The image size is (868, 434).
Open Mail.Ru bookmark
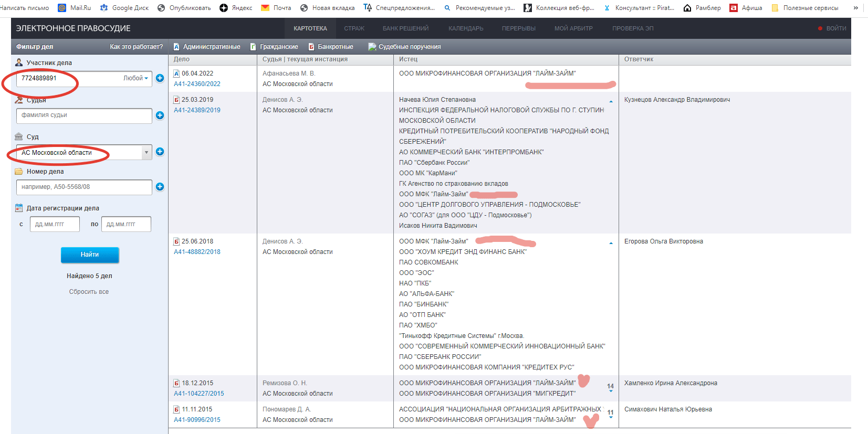75,8
